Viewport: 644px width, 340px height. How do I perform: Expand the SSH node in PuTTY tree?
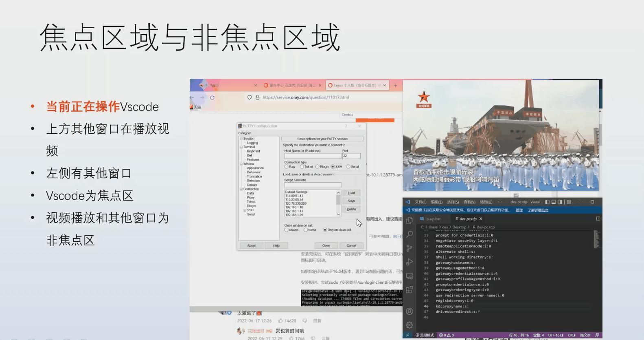click(245, 210)
